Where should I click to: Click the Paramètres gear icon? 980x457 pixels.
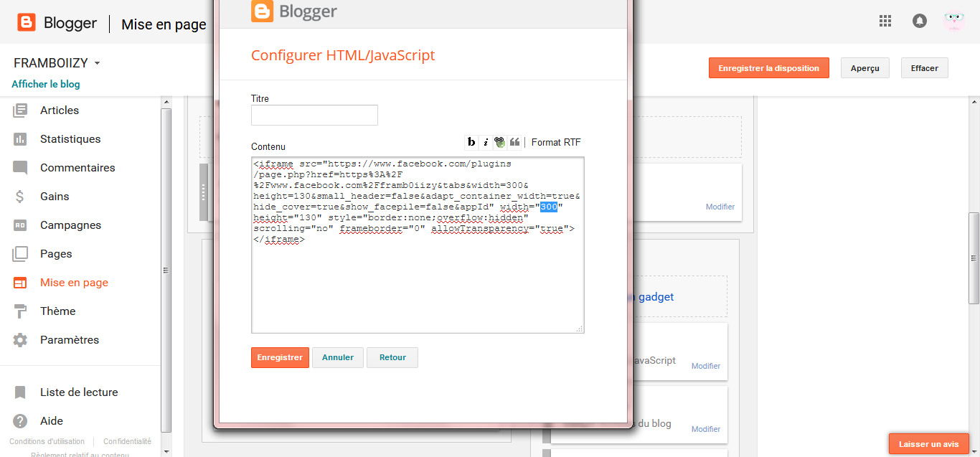click(x=20, y=340)
